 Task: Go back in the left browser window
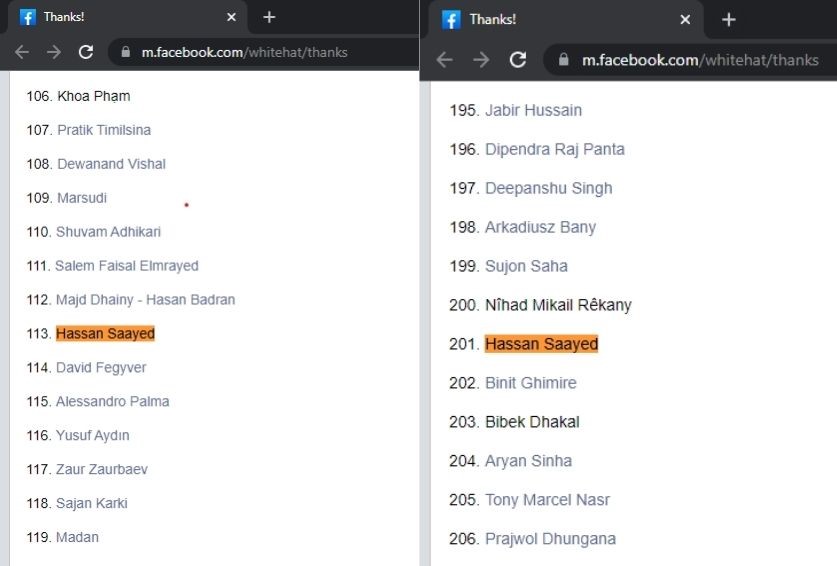(x=22, y=52)
